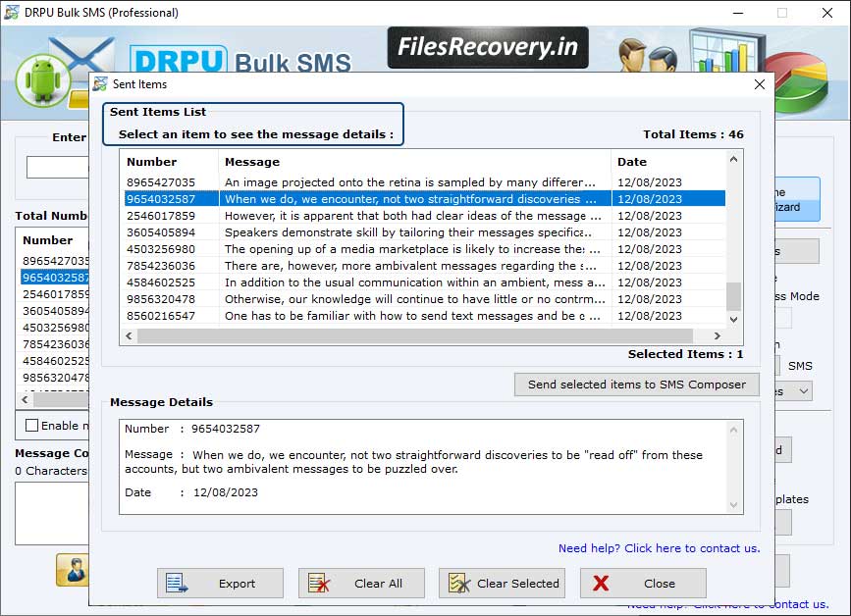The height and width of the screenshot is (616, 851).
Task: Open the dropdown below SMS in main window
Action: pos(803,390)
